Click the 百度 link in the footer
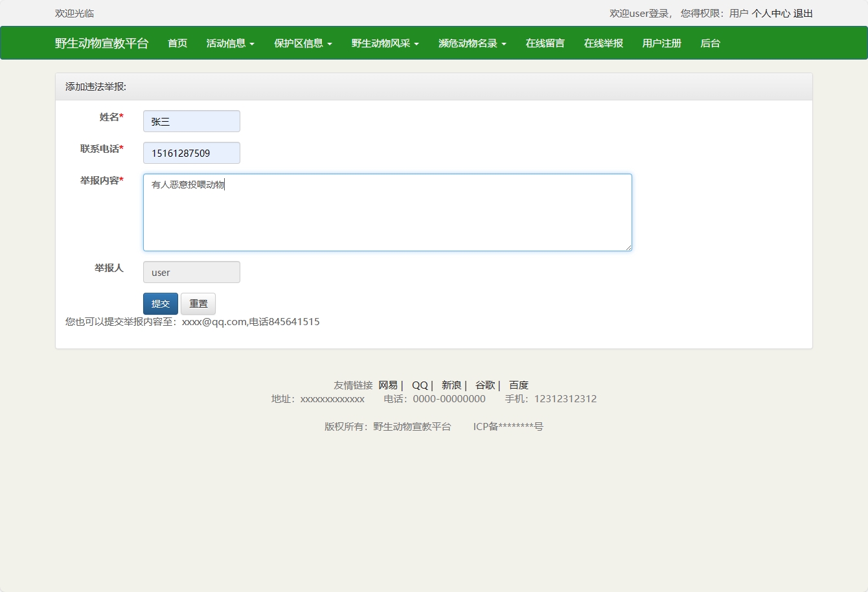The image size is (868, 592). coord(519,384)
